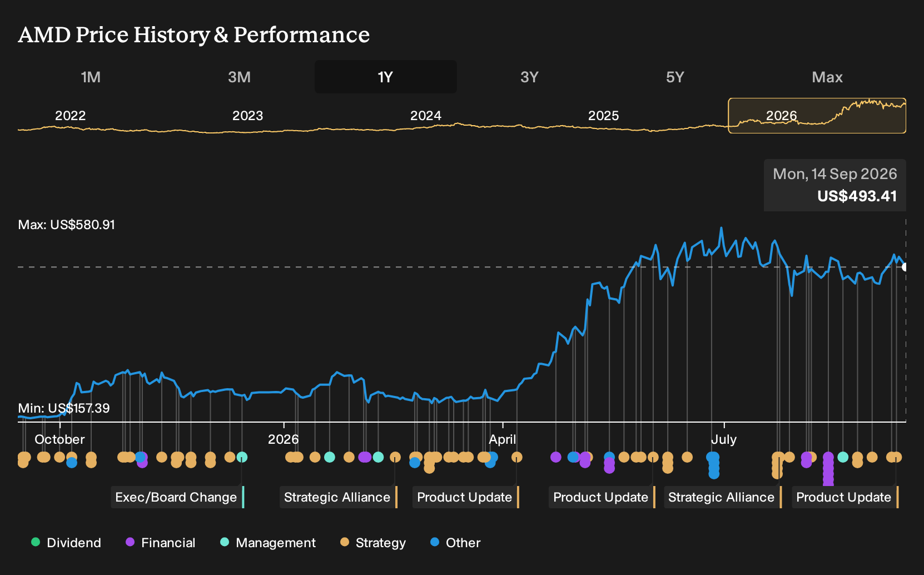Toggle Management events in the legend
924x575 pixels.
pyautogui.click(x=268, y=542)
